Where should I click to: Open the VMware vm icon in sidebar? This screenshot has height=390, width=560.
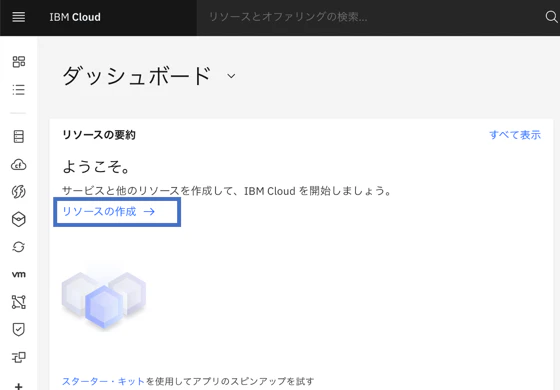click(x=19, y=274)
